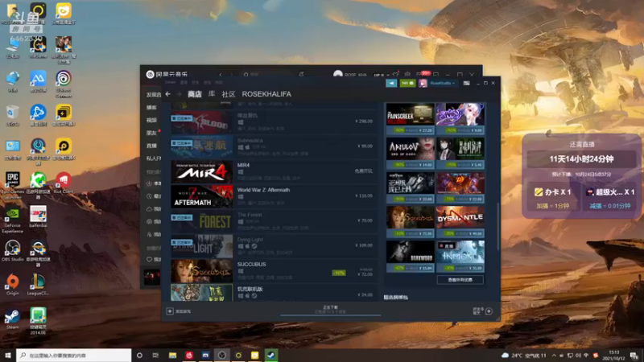Open weather widget showing 24°C
This screenshot has width=644, height=362.
click(x=524, y=355)
